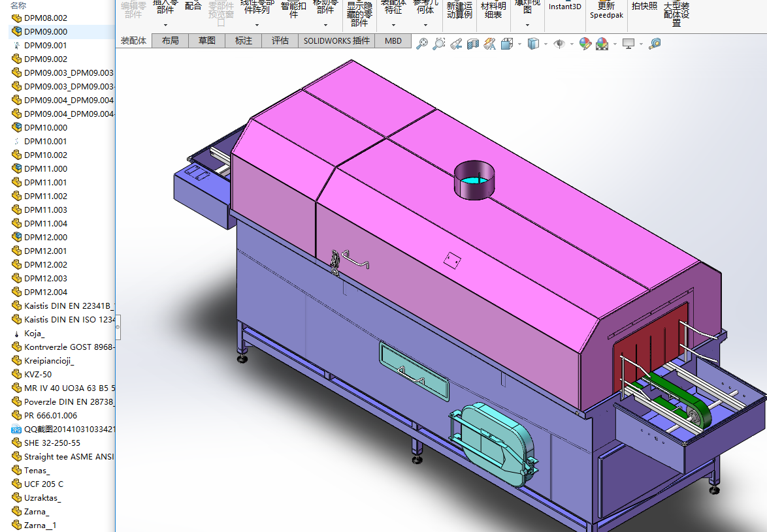This screenshot has width=767, height=532.
Task: Click the 材料明细表 button
Action: [x=493, y=10]
